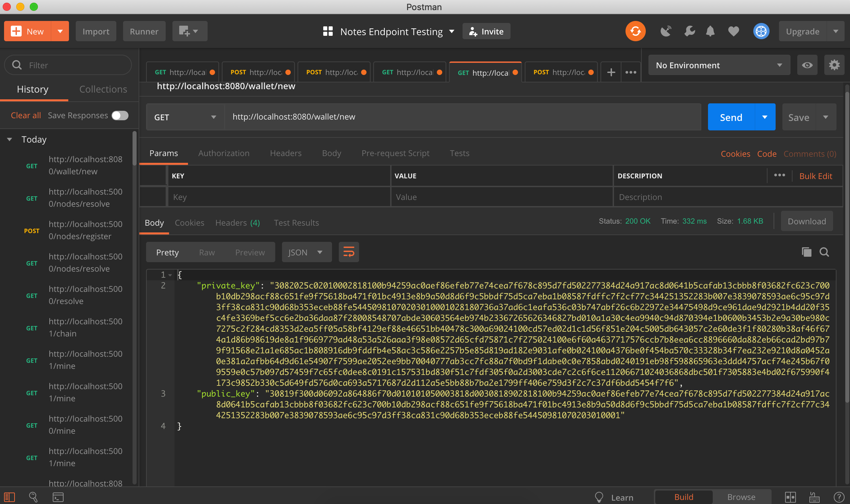Toggle the Save Responses switch
Screen dimensions: 850x504
click(120, 116)
